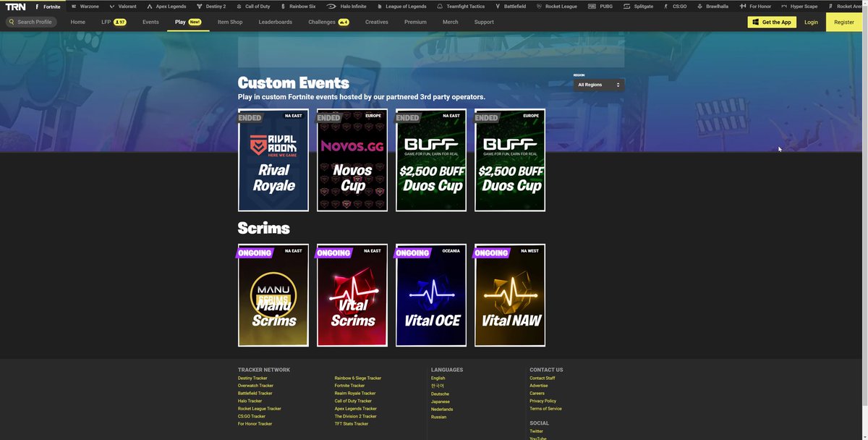
Task: Open the LFP menu item
Action: click(114, 22)
